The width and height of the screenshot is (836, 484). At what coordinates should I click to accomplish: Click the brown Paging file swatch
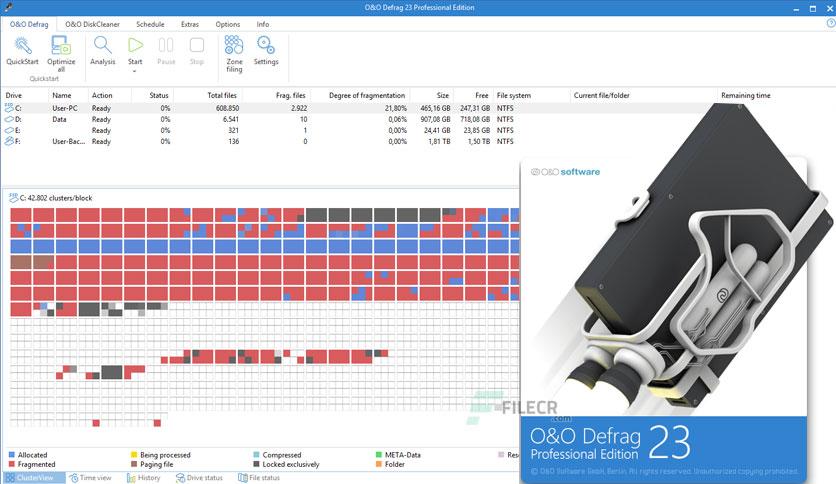coord(134,464)
